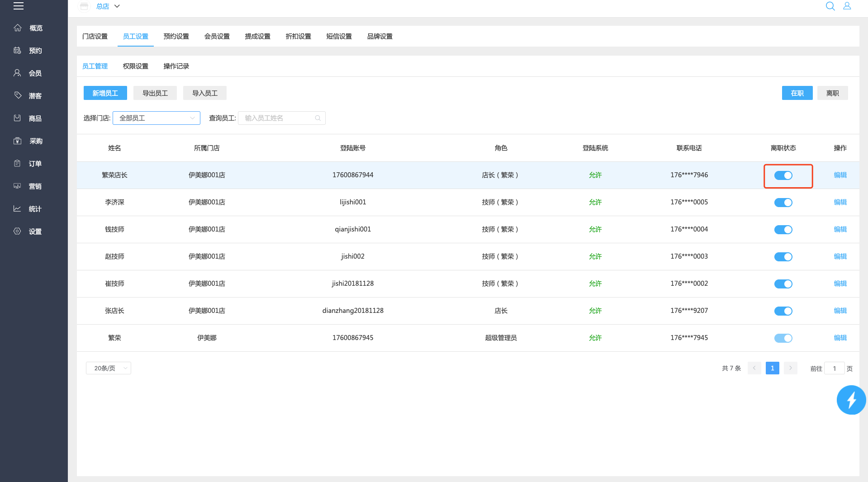
Task: Click 编辑 for 崔技师
Action: tap(840, 284)
